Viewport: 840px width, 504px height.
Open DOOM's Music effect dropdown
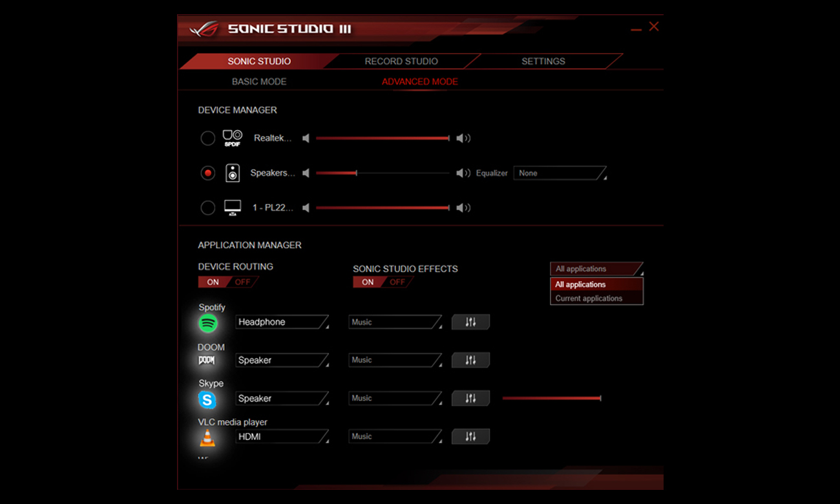click(x=395, y=360)
